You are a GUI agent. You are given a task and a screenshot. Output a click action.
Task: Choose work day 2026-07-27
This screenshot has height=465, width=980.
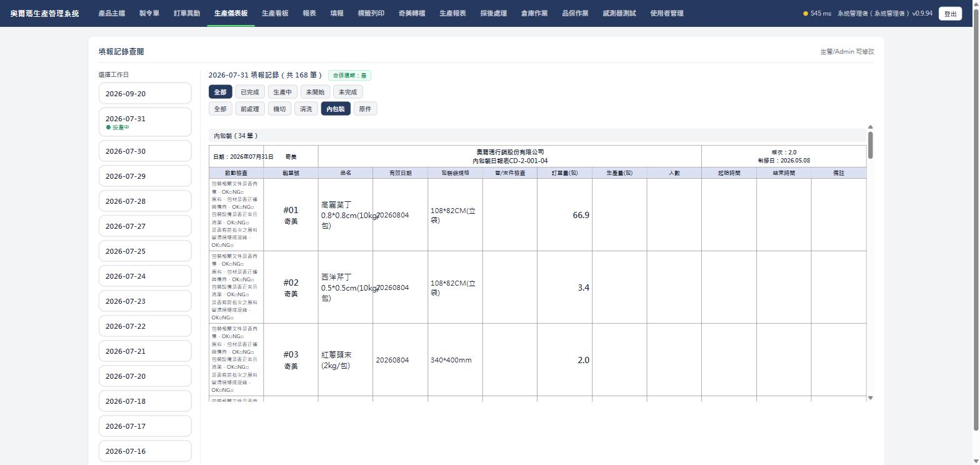click(145, 226)
